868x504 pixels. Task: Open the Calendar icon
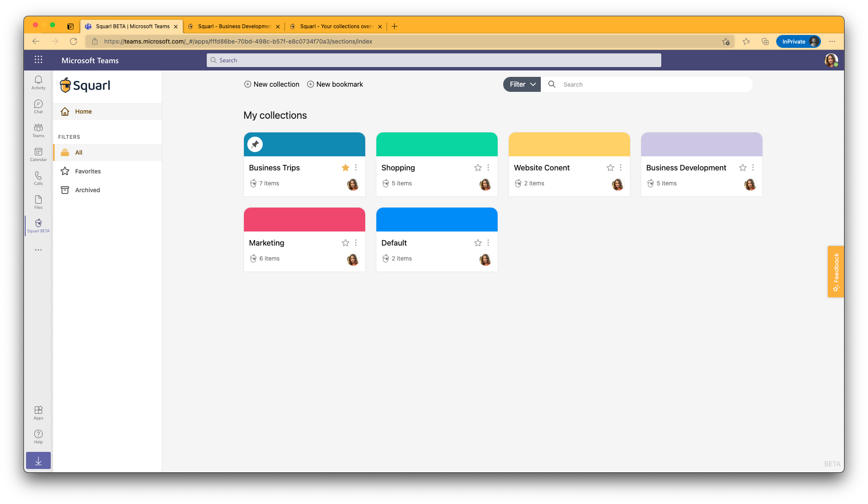click(x=38, y=154)
